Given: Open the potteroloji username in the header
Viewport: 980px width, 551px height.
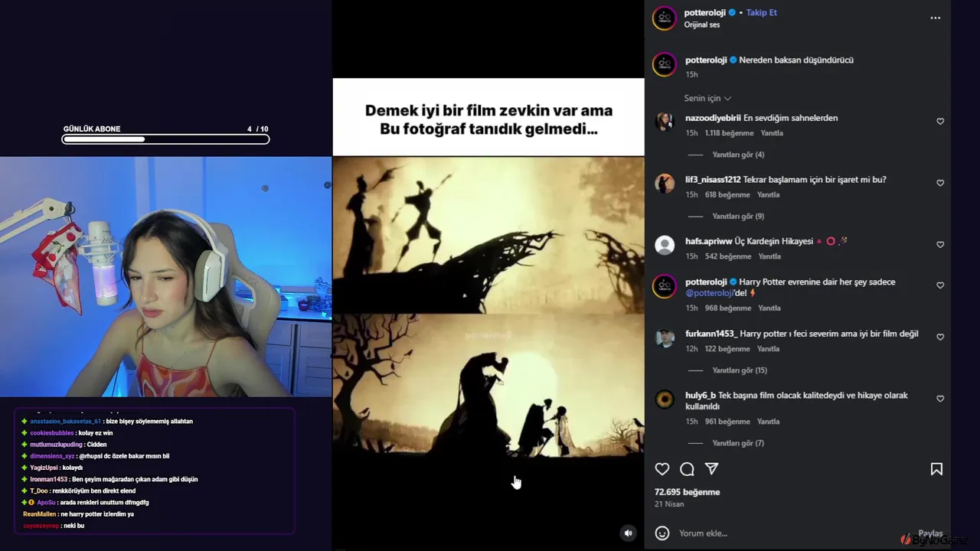Looking at the screenshot, I should pos(705,12).
